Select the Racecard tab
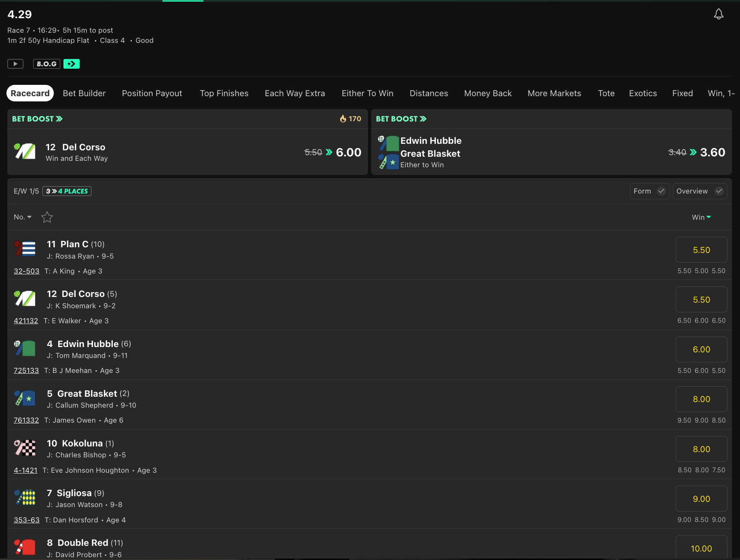 pos(30,93)
